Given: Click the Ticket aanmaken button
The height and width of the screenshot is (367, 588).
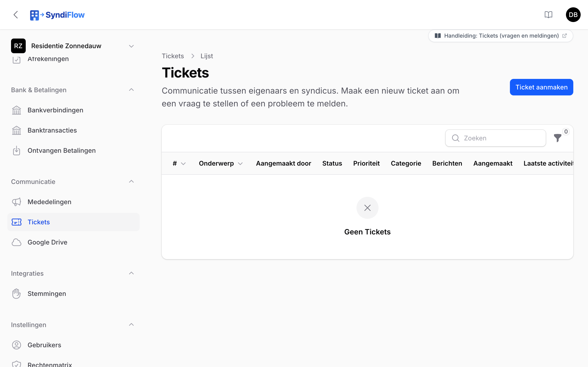Looking at the screenshot, I should (x=541, y=87).
